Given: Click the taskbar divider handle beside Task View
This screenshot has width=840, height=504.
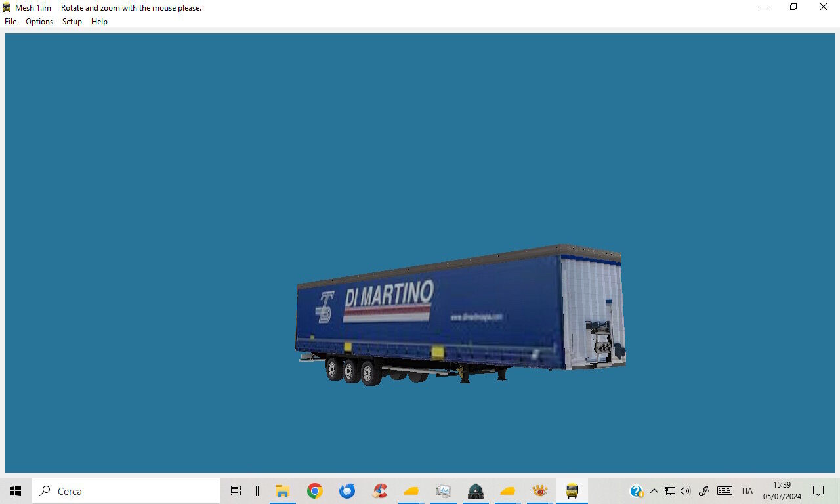Looking at the screenshot, I should pos(257,491).
